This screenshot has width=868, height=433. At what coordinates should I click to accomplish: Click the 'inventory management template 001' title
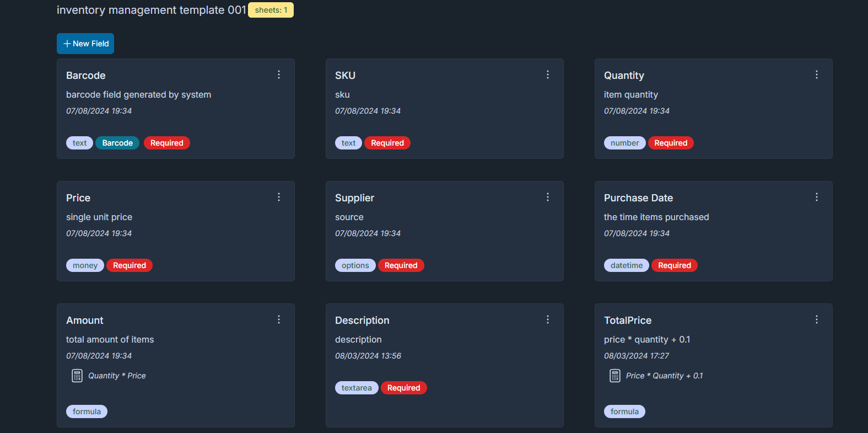point(151,10)
